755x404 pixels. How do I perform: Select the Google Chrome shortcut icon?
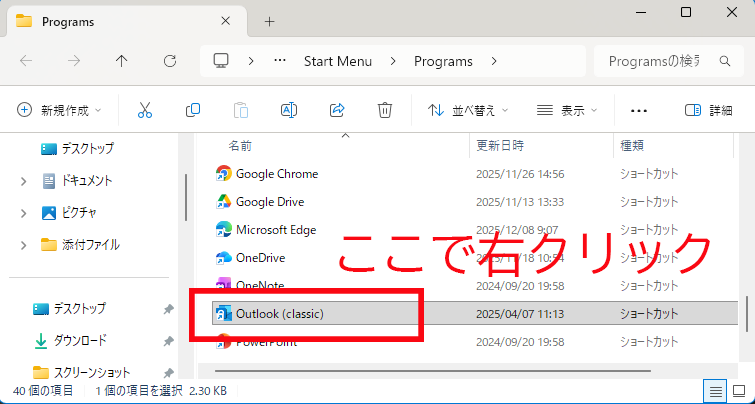point(223,173)
